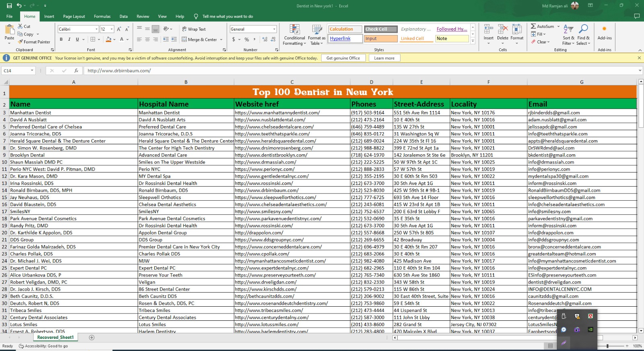Undo the last action in Quick Access Toolbar
Viewport: 644px width, 351px height.
click(x=19, y=6)
